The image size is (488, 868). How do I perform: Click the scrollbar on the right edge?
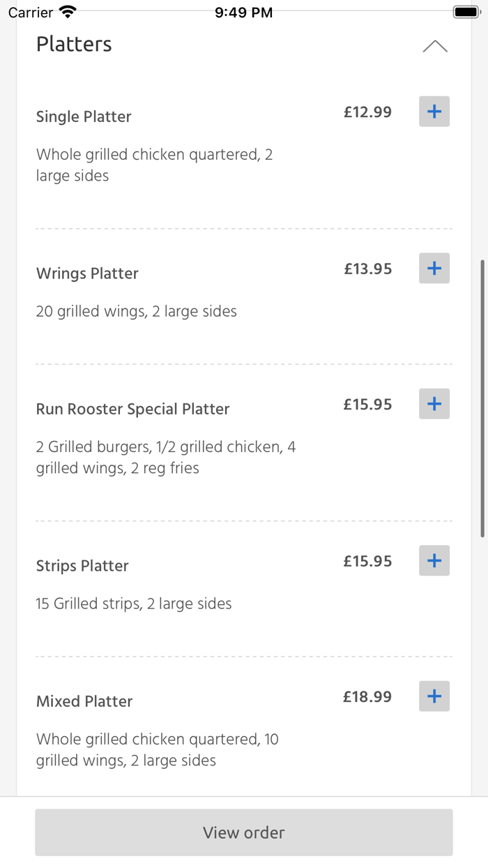[484, 398]
